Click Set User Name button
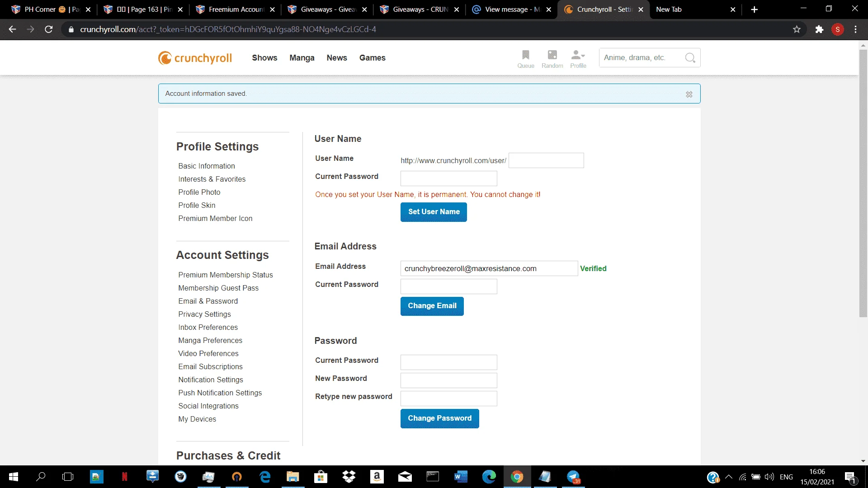Image resolution: width=868 pixels, height=488 pixels. (434, 212)
